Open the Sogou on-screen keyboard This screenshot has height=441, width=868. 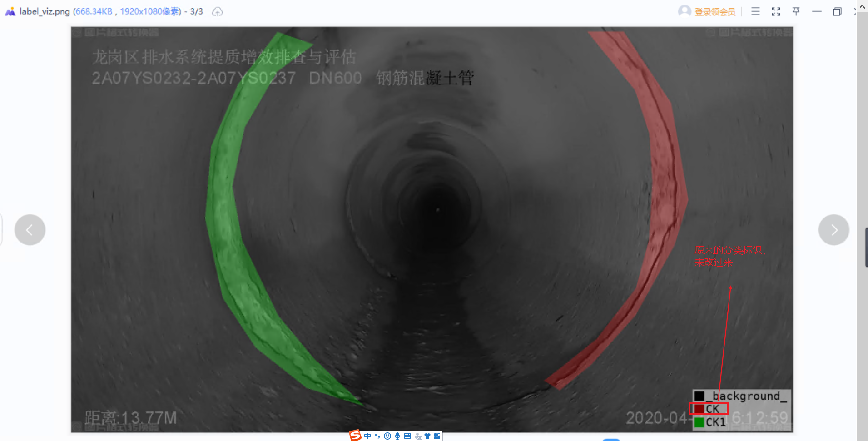[x=407, y=435]
